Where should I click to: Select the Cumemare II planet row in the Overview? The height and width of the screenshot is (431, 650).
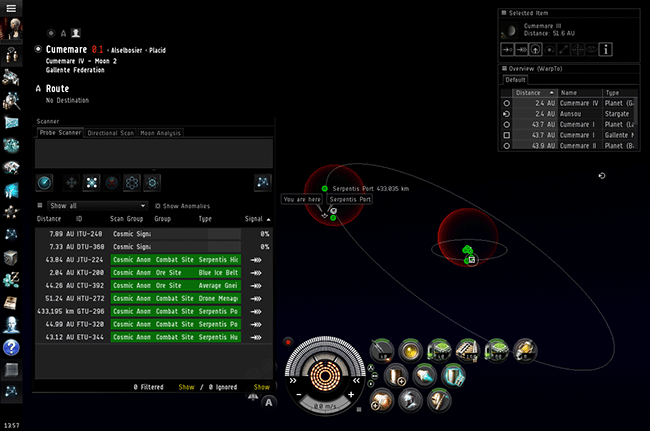tap(569, 145)
